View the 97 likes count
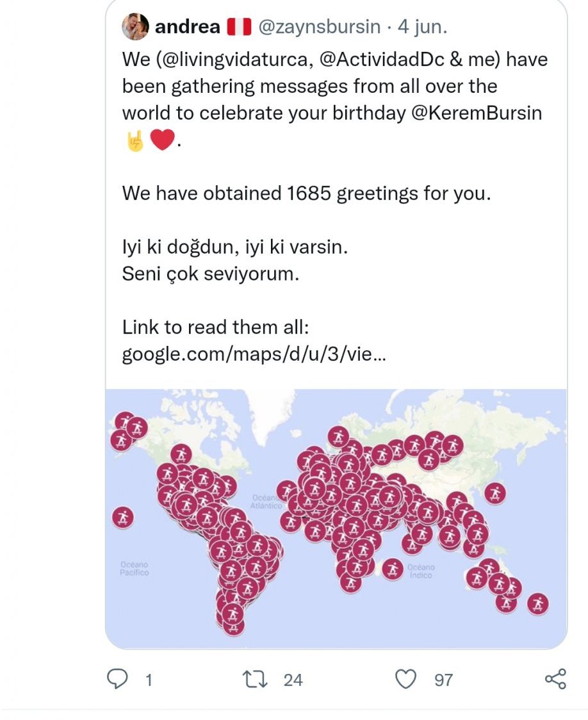588x720 pixels. pyautogui.click(x=443, y=680)
